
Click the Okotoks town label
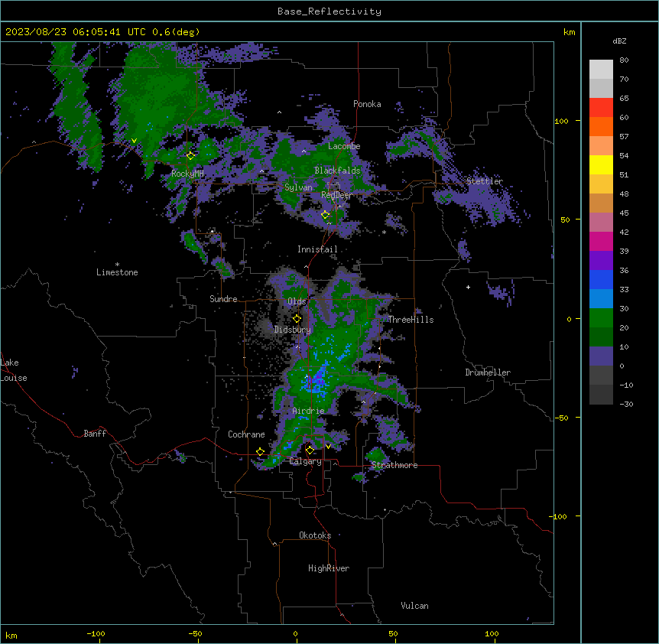click(x=315, y=535)
